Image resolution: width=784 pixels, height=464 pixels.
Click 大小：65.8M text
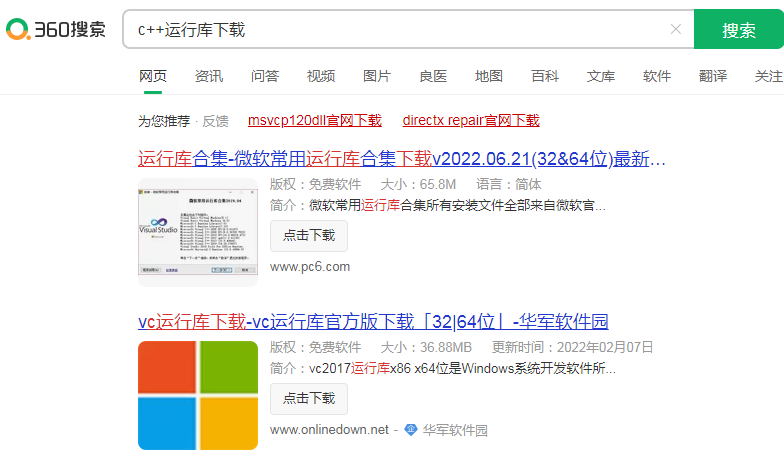418,184
